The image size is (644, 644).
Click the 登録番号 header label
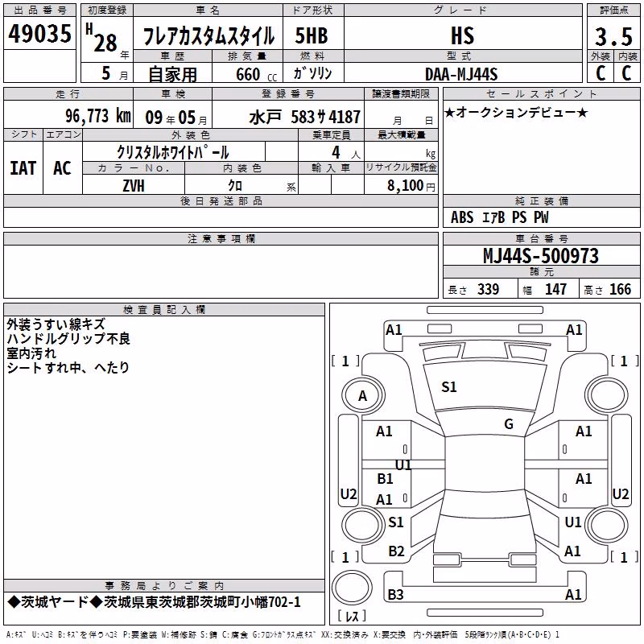288,94
